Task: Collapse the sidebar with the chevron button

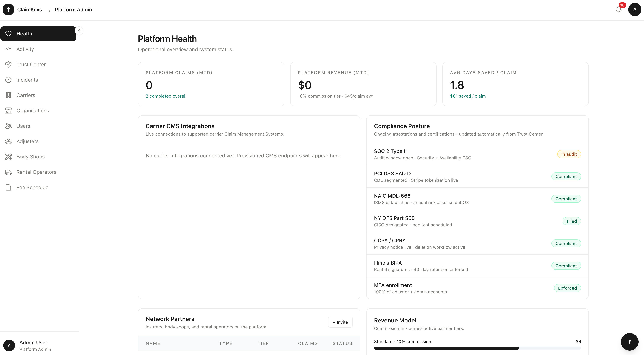Action: click(x=79, y=31)
